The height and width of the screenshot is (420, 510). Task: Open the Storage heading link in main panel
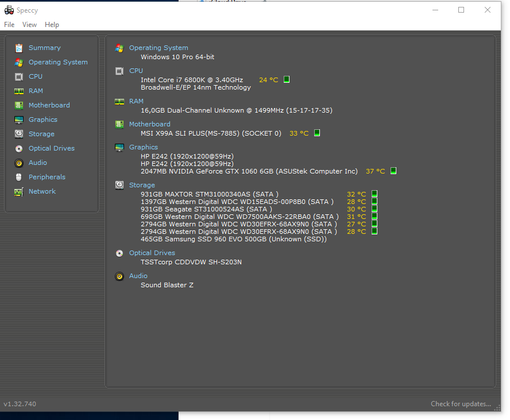pyautogui.click(x=142, y=185)
